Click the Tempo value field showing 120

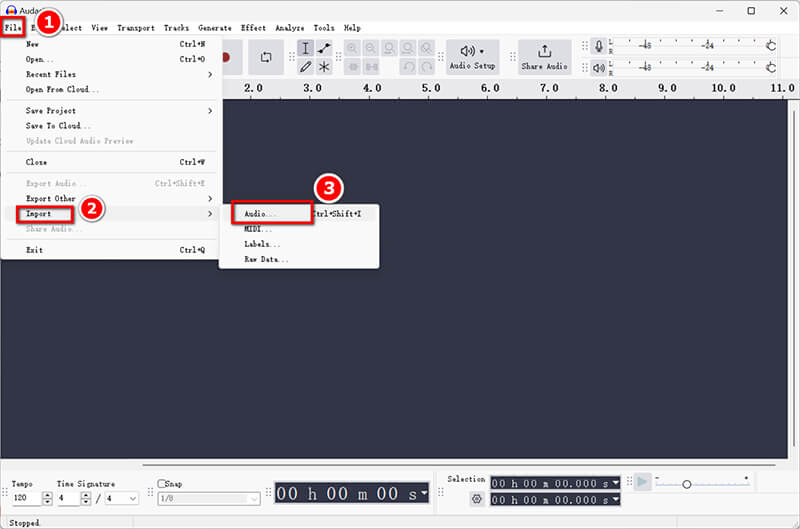click(27, 498)
